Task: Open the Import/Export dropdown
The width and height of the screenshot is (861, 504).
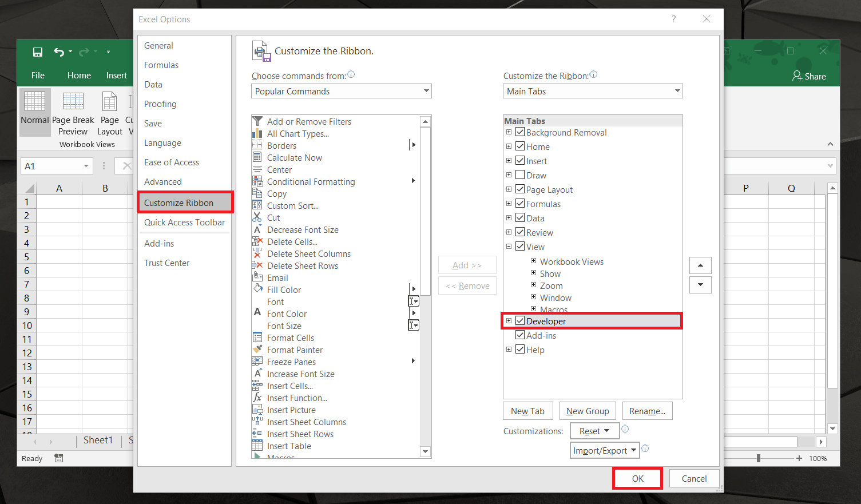Action: tap(605, 450)
